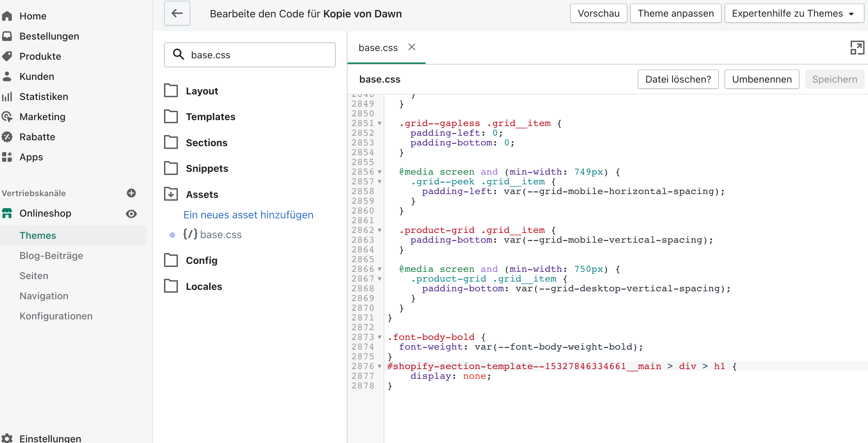Click Ein neues asset hinzufügen link
Viewport: 868px width, 443px height.
point(248,215)
